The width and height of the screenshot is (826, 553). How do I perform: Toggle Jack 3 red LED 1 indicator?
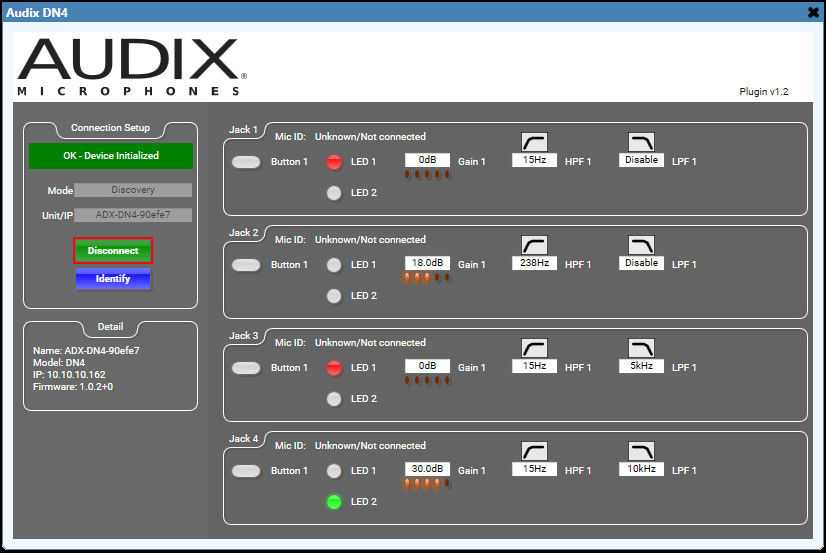(x=334, y=368)
